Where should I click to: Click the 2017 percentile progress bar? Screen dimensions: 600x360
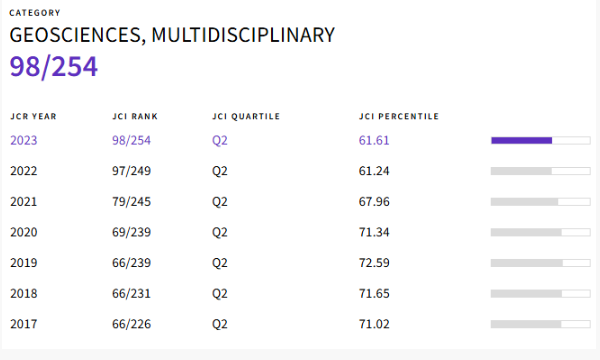tap(541, 324)
